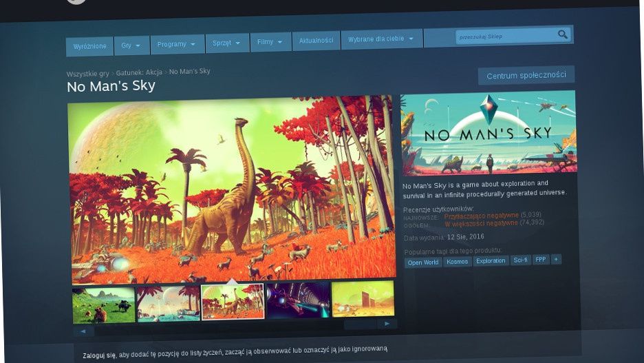Select the Sci-fi tag
The image size is (644, 363).
click(520, 260)
